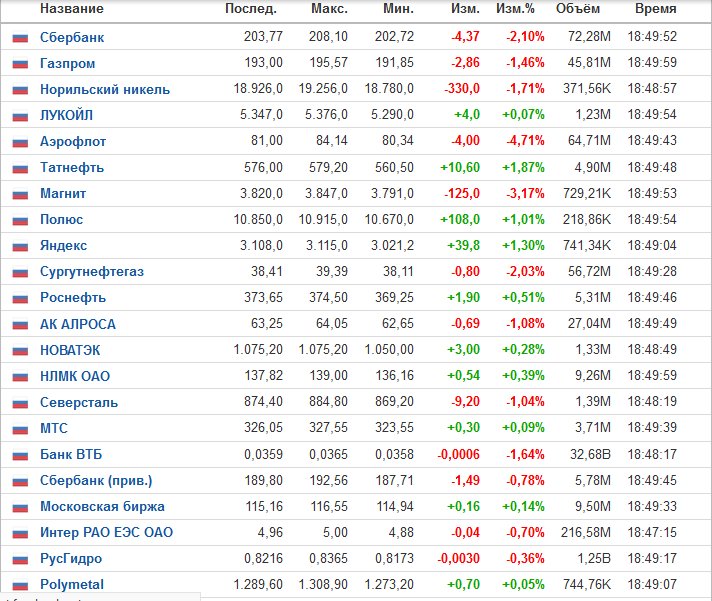Sort by the Название column header
This screenshot has width=712, height=601.
(72, 9)
